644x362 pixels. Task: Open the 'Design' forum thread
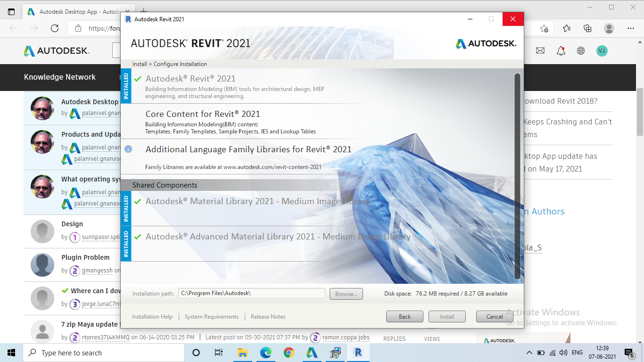tap(72, 224)
